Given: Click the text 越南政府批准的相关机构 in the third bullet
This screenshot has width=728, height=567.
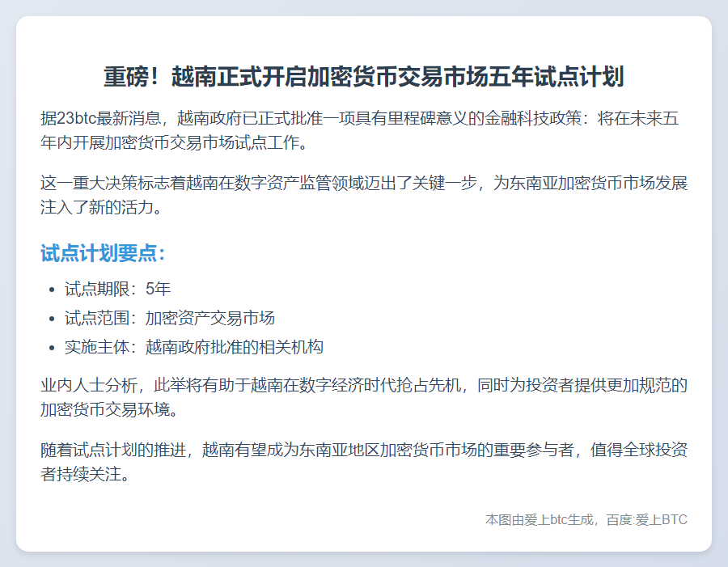Looking at the screenshot, I should tap(235, 347).
